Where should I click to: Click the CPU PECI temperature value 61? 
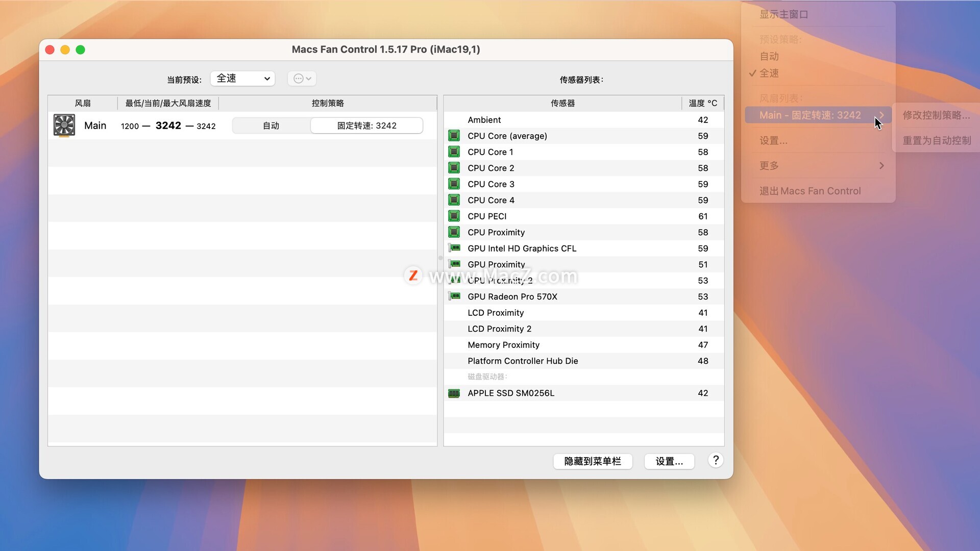coord(703,216)
